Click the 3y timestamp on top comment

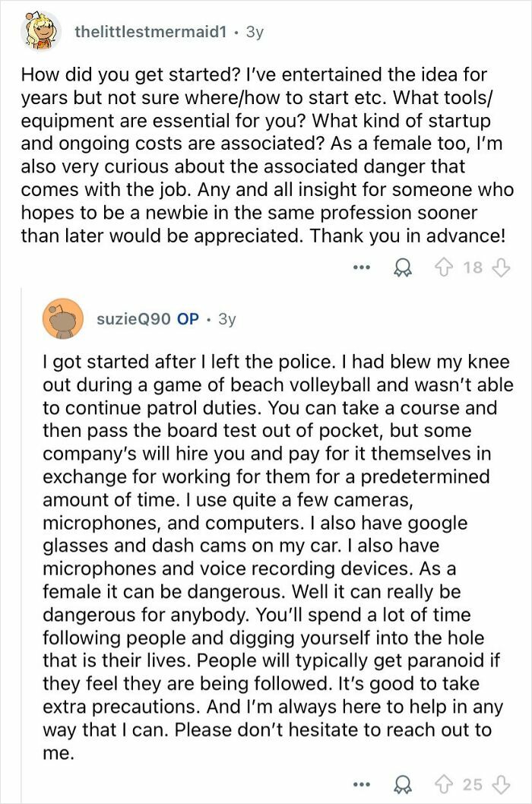[x=255, y=32]
